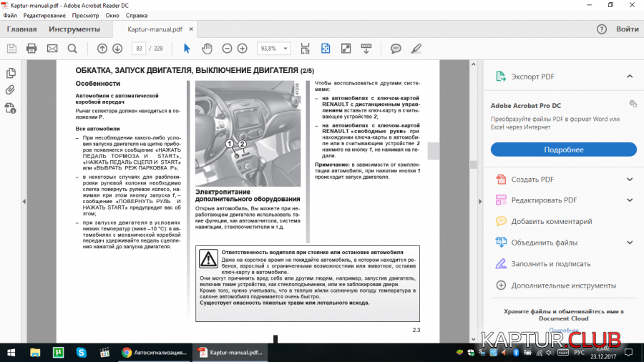Image resolution: width=644 pixels, height=362 pixels.
Task: Click fit one full page icon
Action: tap(326, 49)
